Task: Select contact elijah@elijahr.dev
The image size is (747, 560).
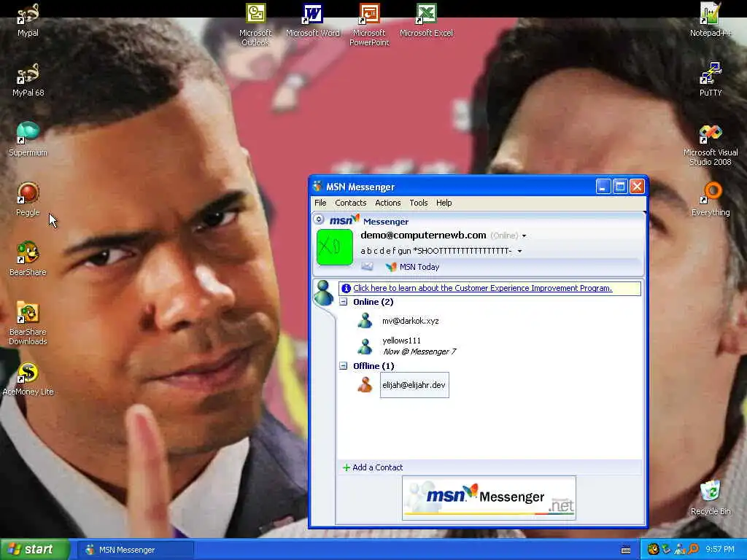Action: pos(414,385)
